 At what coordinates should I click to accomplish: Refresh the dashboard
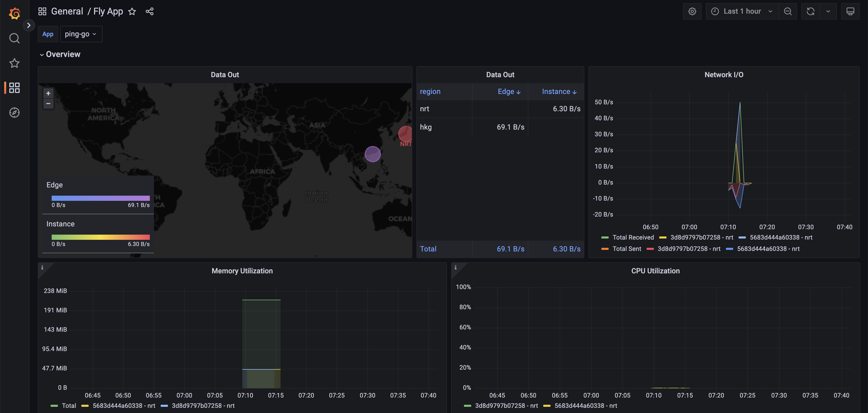pyautogui.click(x=810, y=11)
